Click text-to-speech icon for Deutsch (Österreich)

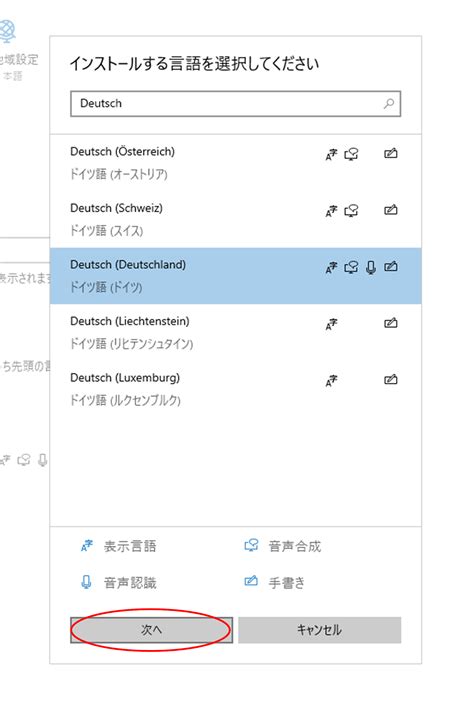click(x=351, y=154)
